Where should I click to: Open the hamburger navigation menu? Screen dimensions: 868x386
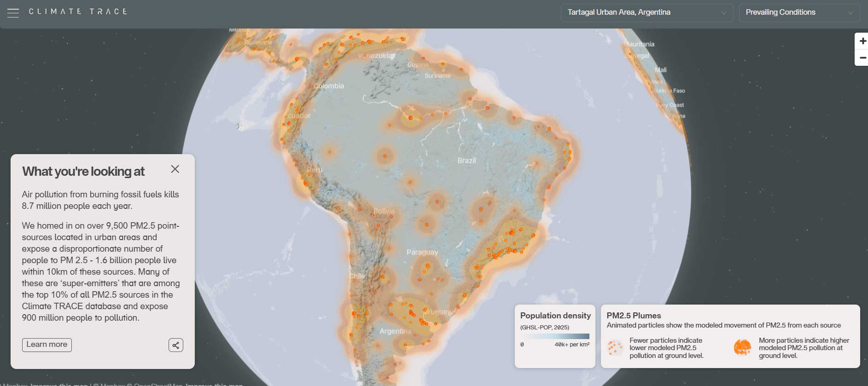pyautogui.click(x=13, y=13)
